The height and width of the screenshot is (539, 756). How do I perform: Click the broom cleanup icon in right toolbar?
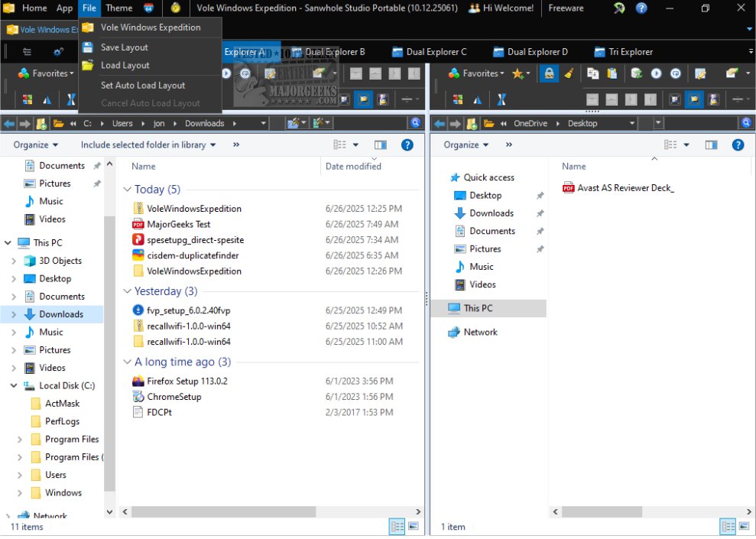click(569, 73)
